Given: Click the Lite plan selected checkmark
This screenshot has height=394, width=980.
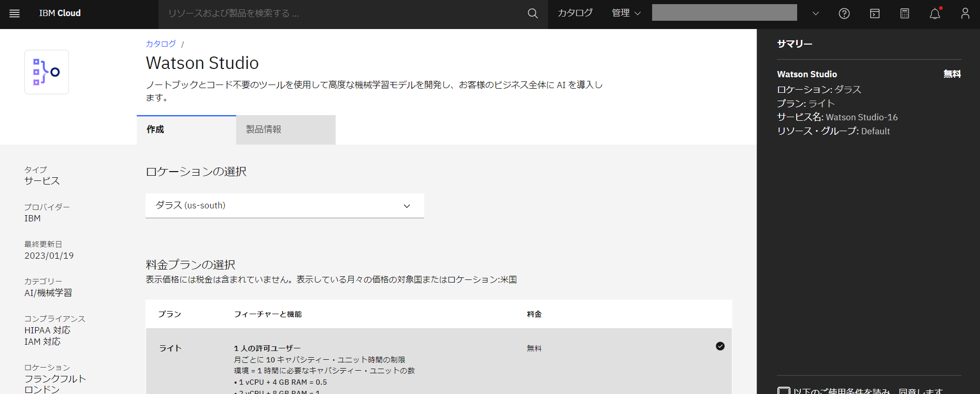Looking at the screenshot, I should click(720, 346).
